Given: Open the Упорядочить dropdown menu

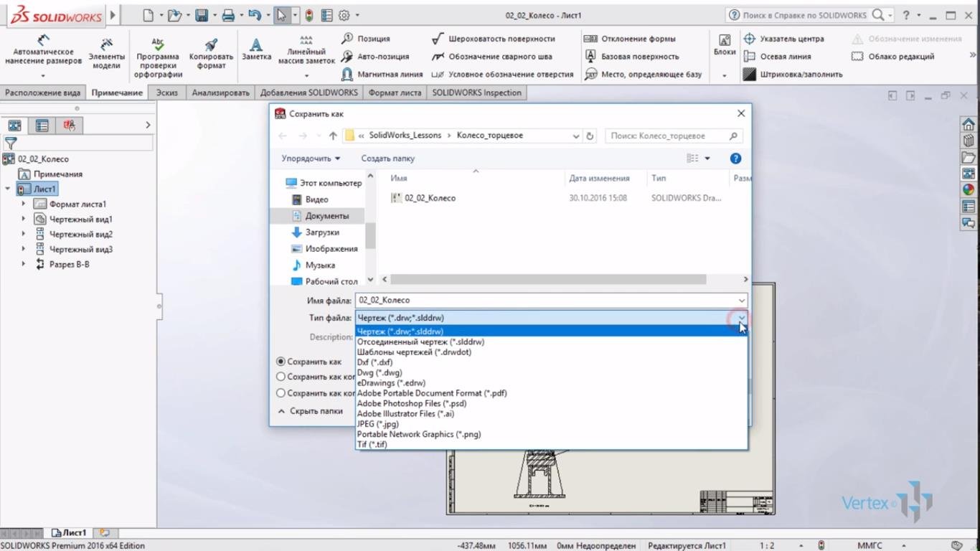Looking at the screenshot, I should click(311, 159).
